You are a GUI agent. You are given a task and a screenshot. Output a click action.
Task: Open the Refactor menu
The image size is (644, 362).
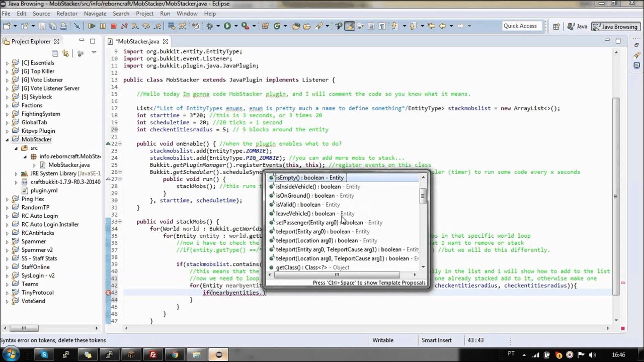tap(67, 14)
